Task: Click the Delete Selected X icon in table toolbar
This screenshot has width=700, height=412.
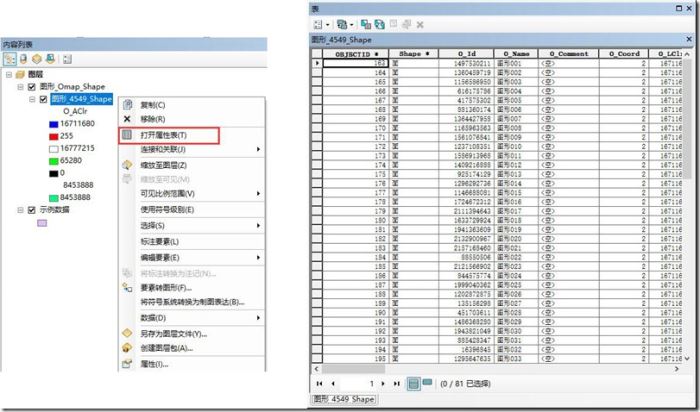Action: click(420, 25)
